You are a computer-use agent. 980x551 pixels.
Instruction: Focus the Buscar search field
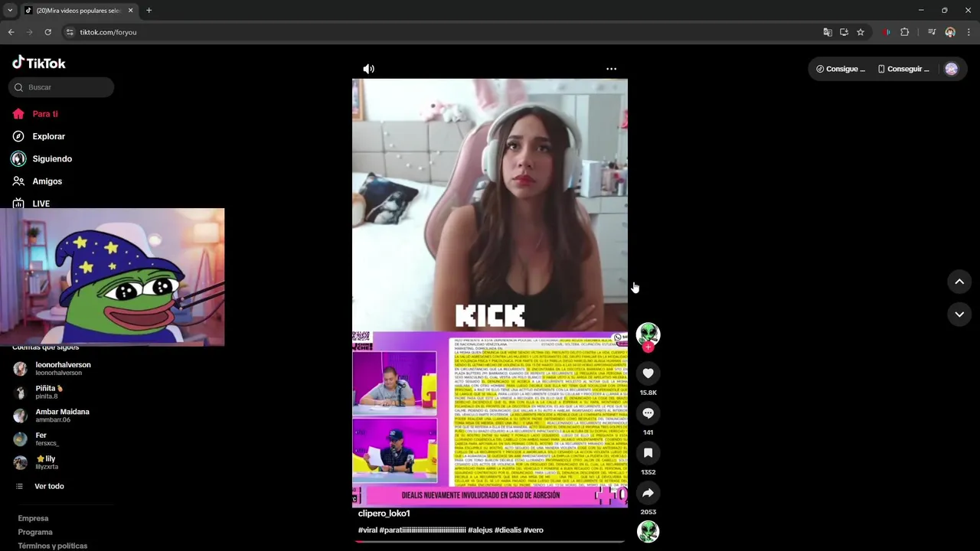[61, 87]
